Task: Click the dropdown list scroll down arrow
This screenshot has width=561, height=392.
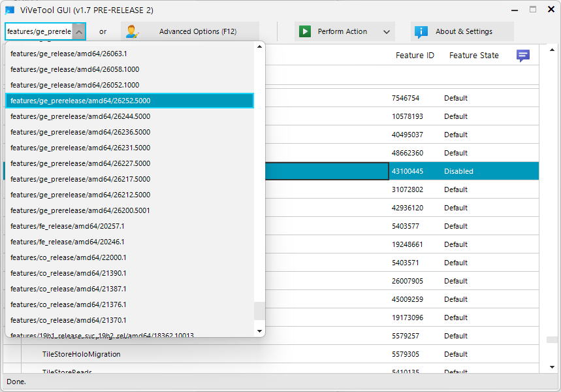Action: [259, 331]
